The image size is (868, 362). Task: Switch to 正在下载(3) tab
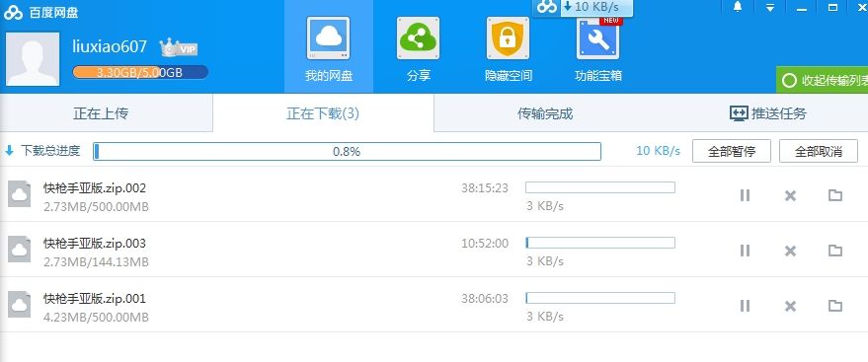[x=323, y=113]
